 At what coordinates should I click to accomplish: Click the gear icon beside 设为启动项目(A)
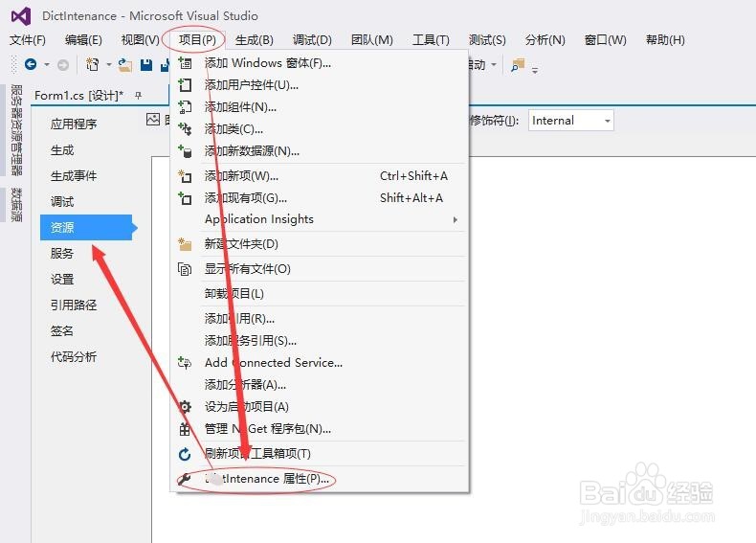pos(185,406)
